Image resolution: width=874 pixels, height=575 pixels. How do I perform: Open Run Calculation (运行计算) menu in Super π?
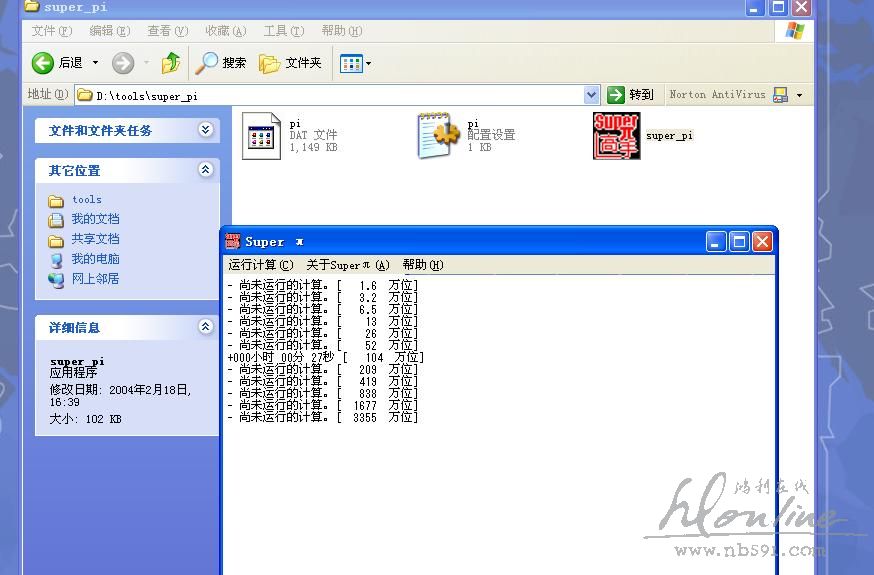coord(261,265)
